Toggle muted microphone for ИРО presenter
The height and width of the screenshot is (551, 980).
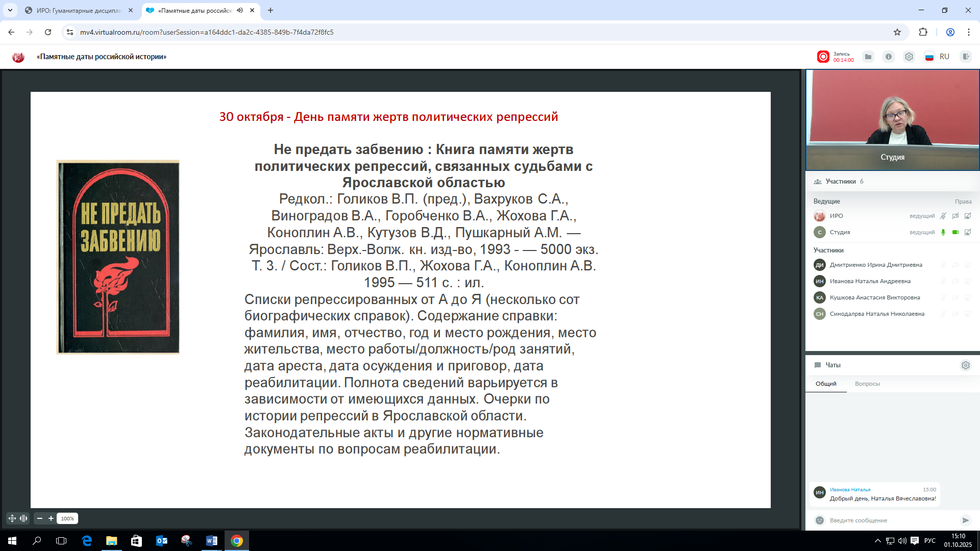pyautogui.click(x=943, y=216)
